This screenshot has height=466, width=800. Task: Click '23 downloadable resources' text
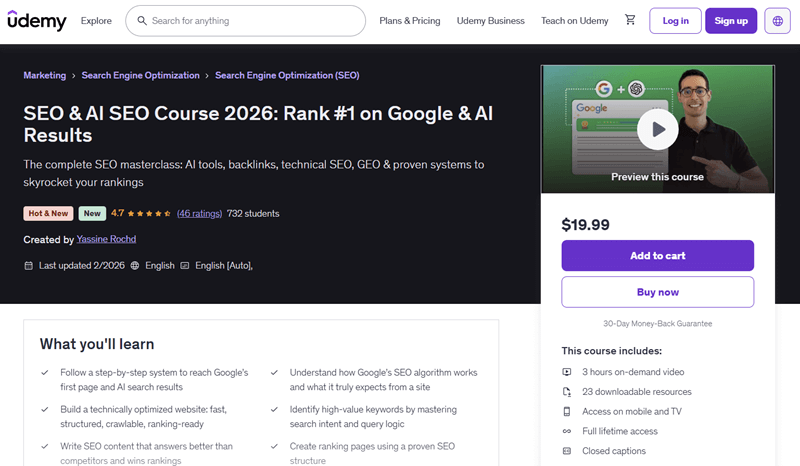pyautogui.click(x=637, y=392)
